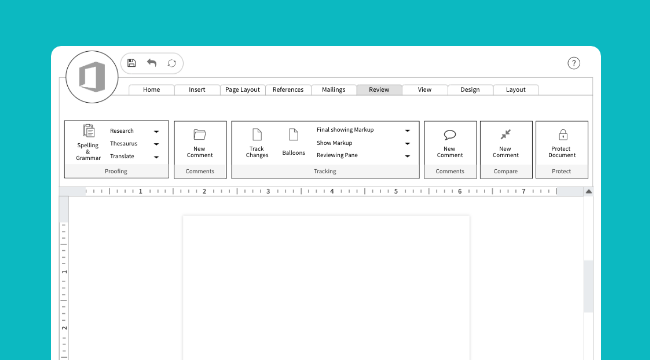Image resolution: width=650 pixels, height=360 pixels.
Task: Click the Compare arrows icon
Action: click(506, 134)
